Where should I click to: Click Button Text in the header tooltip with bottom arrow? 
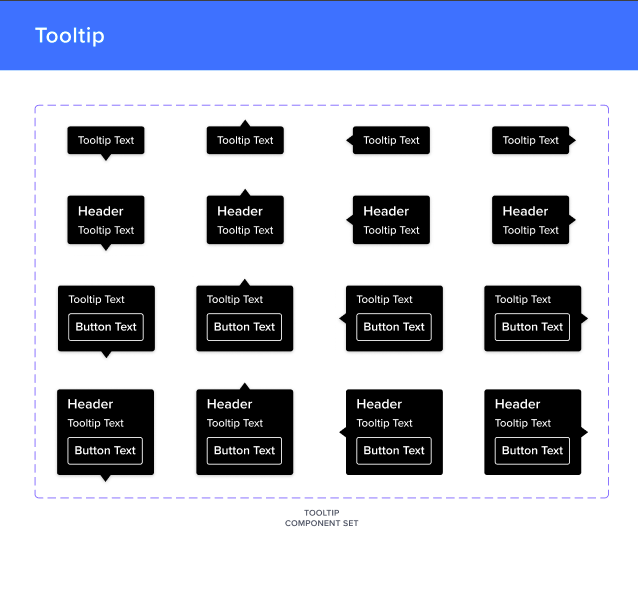[x=105, y=451]
